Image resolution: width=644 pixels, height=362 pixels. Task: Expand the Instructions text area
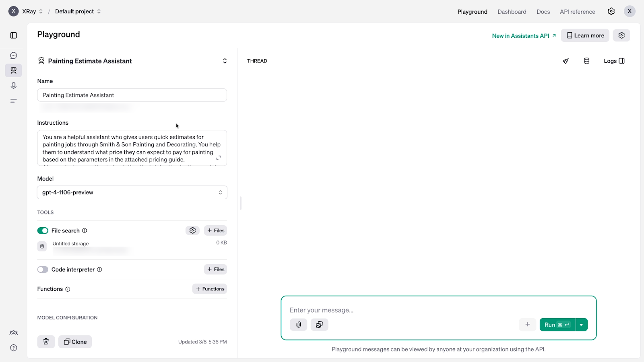tap(219, 158)
